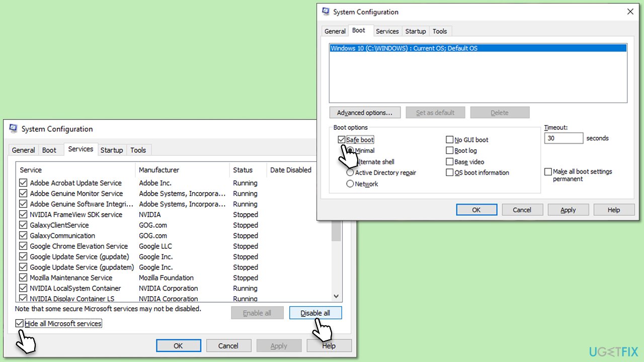Viewport: 644px width, 362px height.
Task: Go to the General tab
Action: pyautogui.click(x=335, y=31)
